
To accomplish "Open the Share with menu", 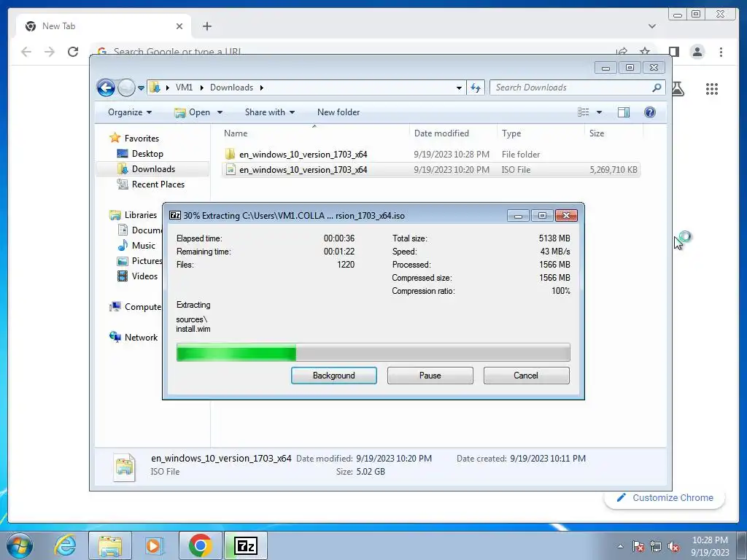I will [270, 112].
